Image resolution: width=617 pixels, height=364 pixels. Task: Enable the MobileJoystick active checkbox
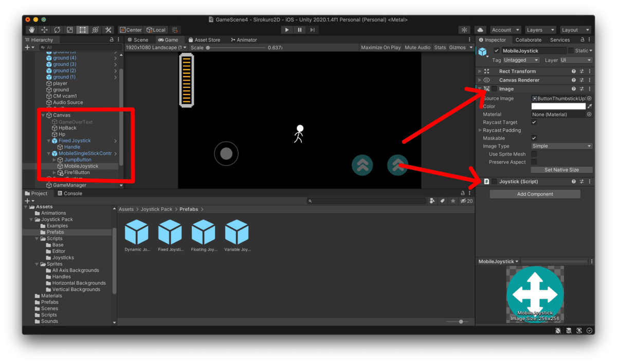point(496,51)
